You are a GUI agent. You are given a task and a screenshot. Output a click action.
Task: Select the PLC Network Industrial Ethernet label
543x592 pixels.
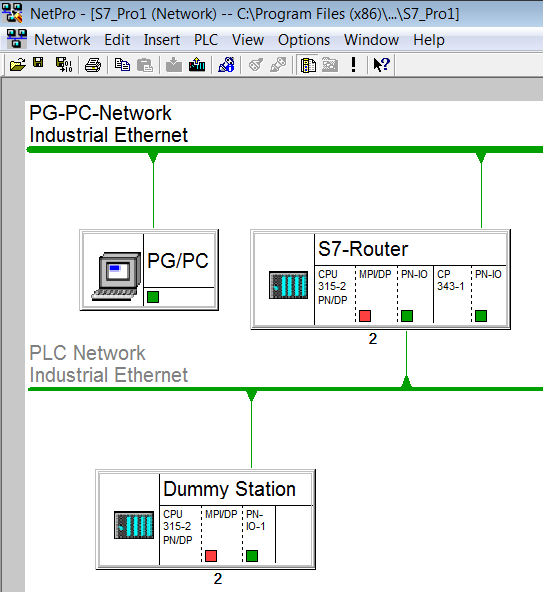pos(109,364)
